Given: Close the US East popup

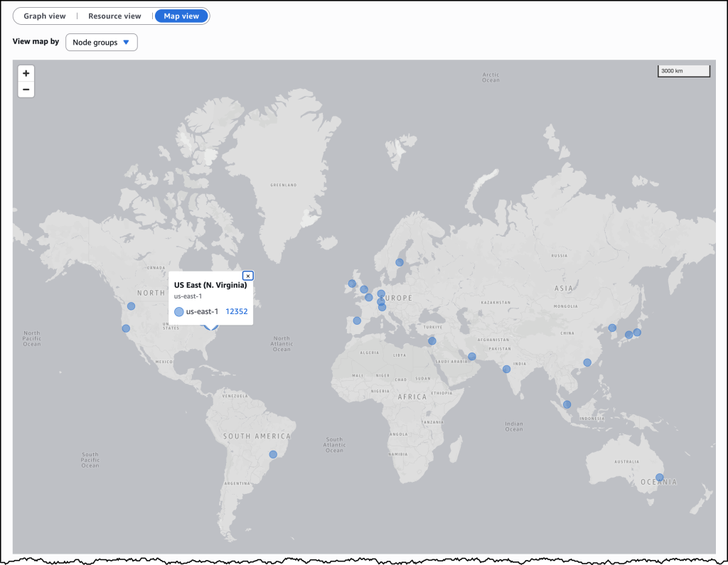Looking at the screenshot, I should pos(247,276).
